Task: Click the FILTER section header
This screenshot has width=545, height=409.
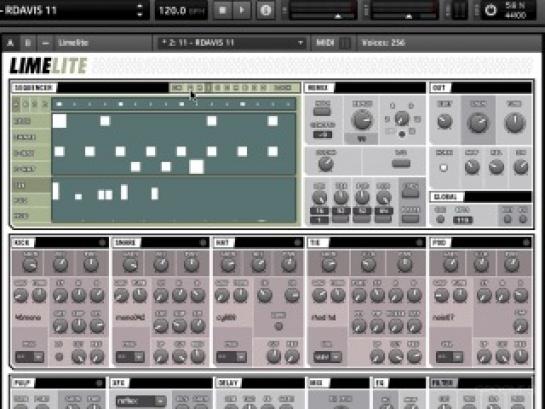Action: [x=443, y=383]
